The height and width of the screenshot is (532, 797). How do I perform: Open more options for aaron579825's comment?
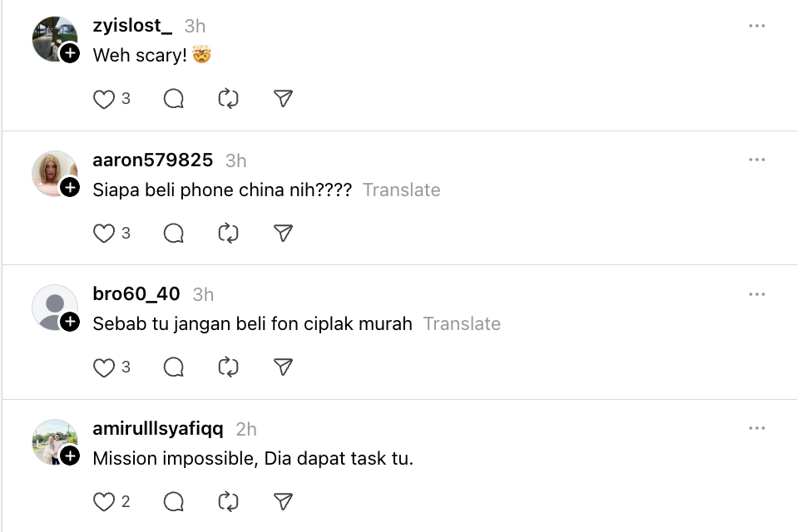tap(756, 160)
